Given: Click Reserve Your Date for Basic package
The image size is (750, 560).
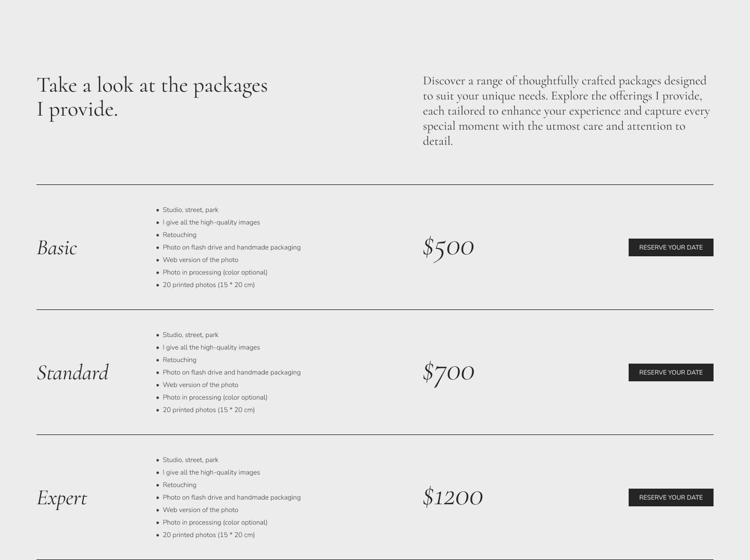Looking at the screenshot, I should pos(671,247).
